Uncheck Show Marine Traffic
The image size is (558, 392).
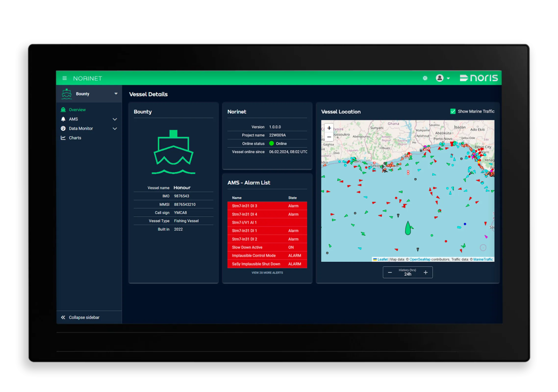click(453, 111)
